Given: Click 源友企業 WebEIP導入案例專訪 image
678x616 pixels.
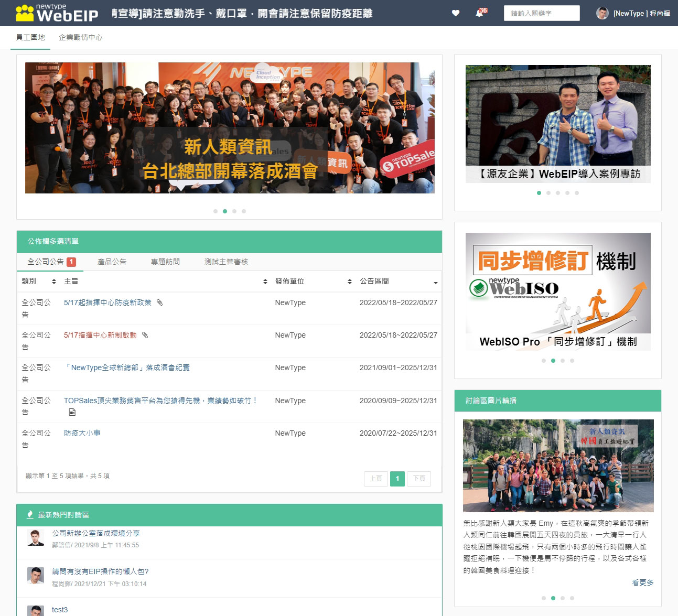Looking at the screenshot, I should [558, 124].
